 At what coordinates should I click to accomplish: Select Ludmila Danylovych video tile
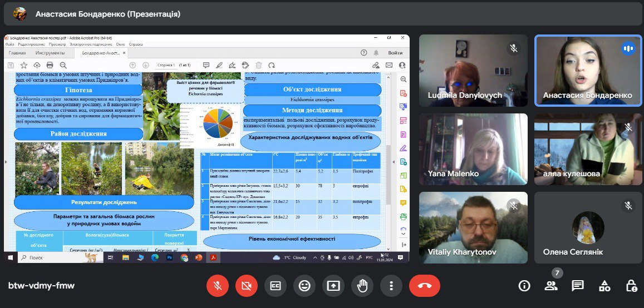[473, 71]
